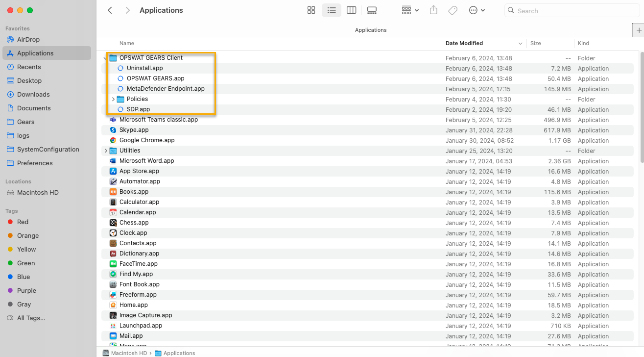Click the Share toolbar icon

point(433,10)
